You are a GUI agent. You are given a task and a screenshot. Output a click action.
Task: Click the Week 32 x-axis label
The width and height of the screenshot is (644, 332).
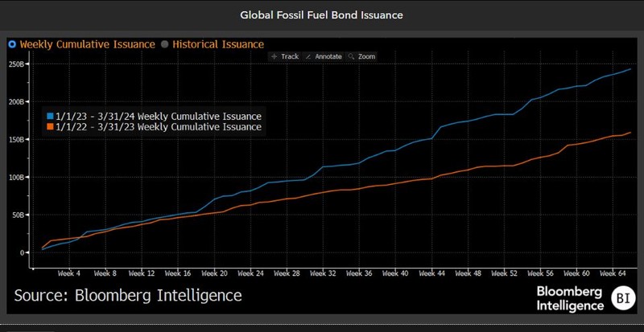324,274
